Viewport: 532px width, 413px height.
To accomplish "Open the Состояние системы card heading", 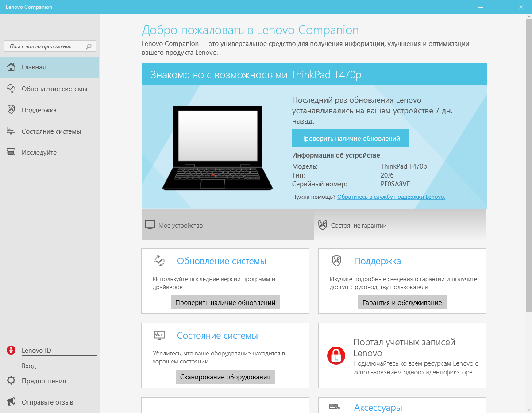I will [217, 336].
